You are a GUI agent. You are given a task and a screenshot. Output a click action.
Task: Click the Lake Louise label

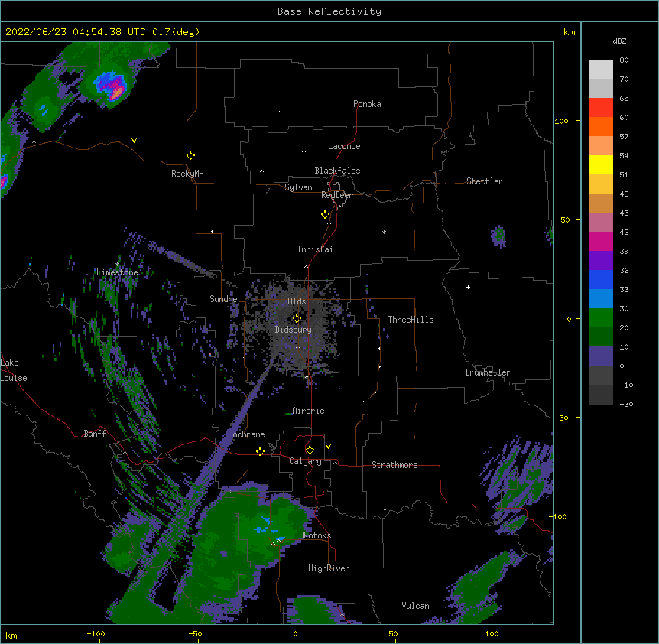coord(14,370)
